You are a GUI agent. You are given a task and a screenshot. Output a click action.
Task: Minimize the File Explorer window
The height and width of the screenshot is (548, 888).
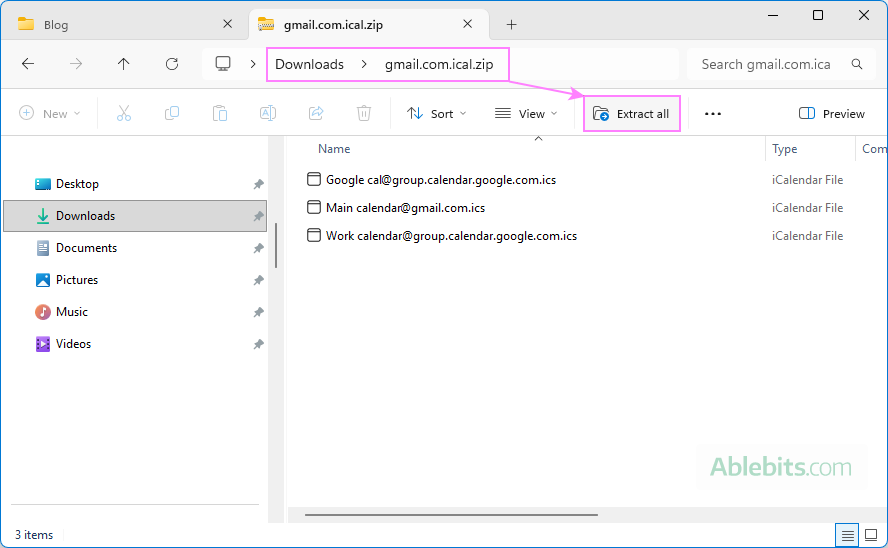772,15
